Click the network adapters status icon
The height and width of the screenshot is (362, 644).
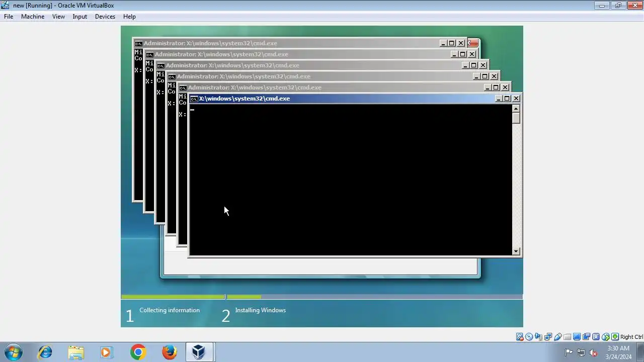pos(548,337)
